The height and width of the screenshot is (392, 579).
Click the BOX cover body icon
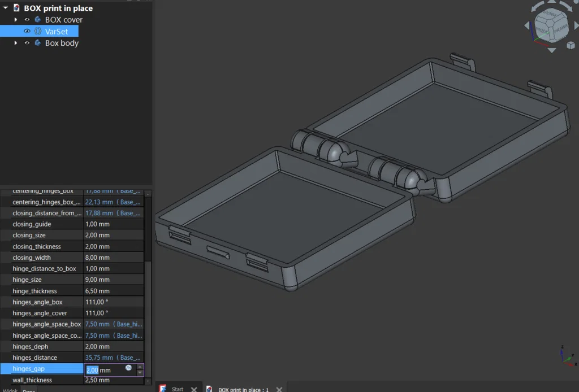click(38, 20)
